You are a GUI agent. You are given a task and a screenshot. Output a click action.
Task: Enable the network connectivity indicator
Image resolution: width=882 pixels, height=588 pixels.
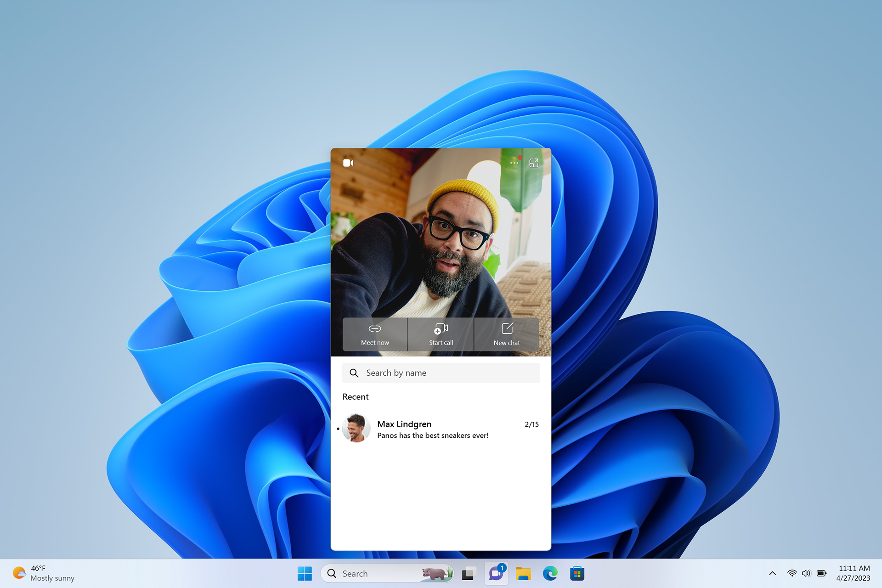(x=790, y=572)
